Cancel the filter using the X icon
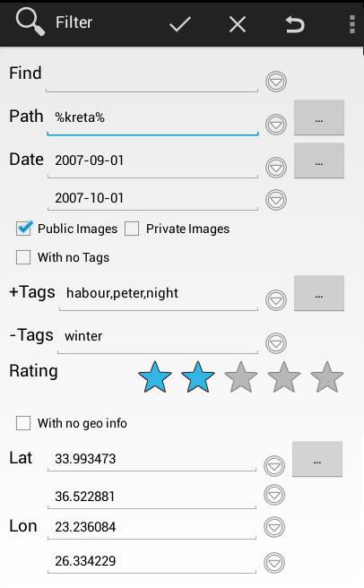 (238, 25)
